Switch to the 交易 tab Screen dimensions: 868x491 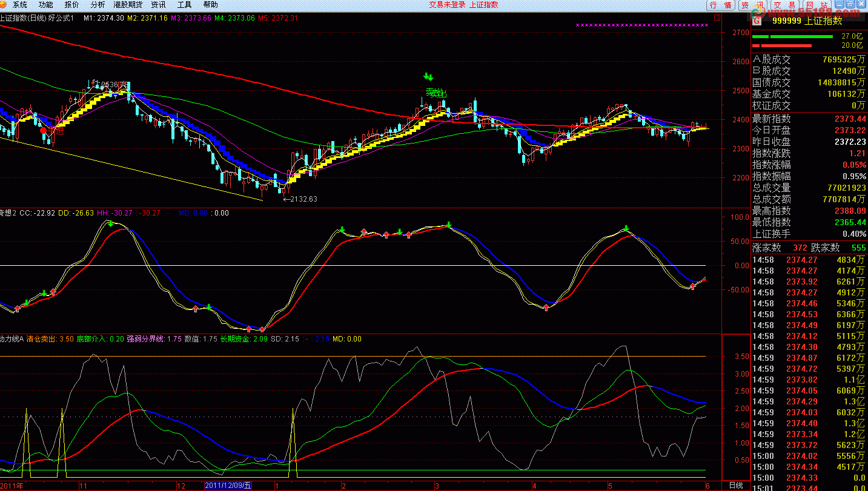tap(785, 5)
